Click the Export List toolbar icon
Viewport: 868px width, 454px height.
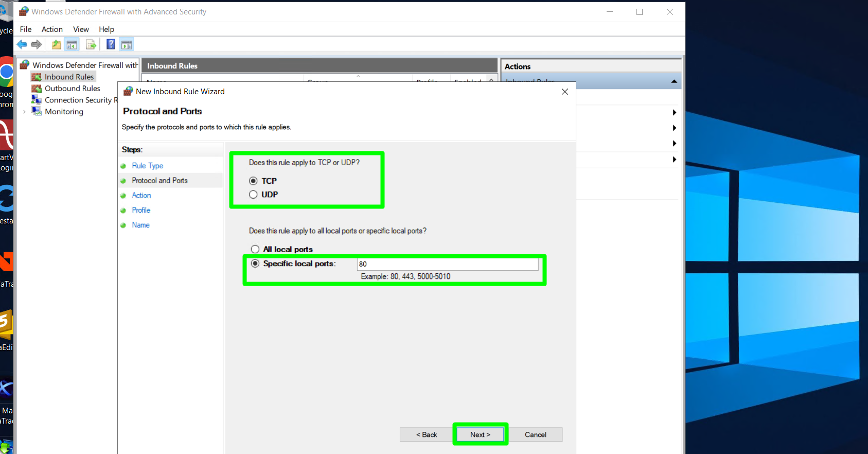pyautogui.click(x=91, y=45)
